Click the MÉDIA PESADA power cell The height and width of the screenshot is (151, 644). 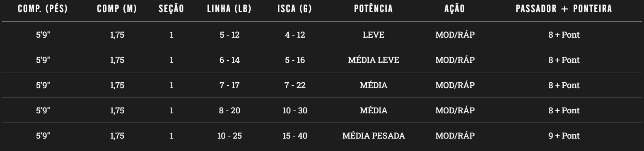(x=374, y=136)
